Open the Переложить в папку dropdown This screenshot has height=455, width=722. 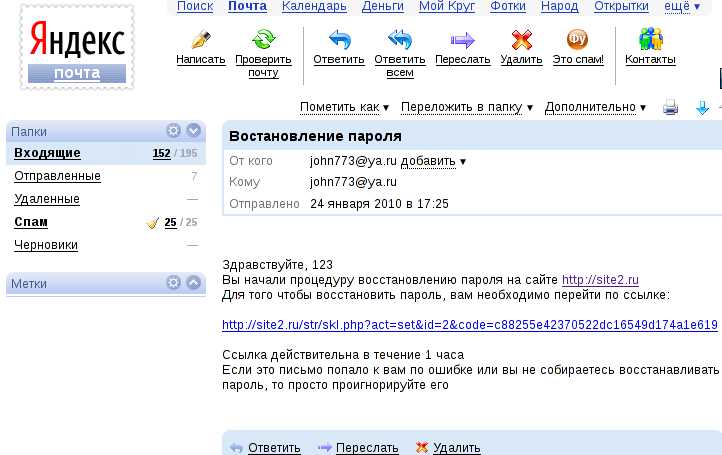click(467, 107)
